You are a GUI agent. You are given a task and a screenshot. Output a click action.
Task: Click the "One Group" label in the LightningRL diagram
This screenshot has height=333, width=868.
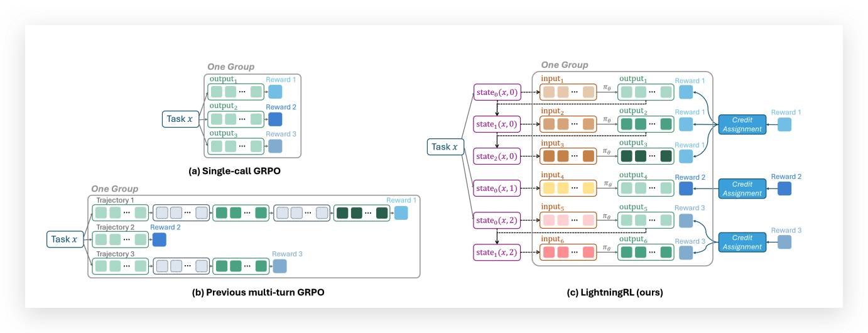click(x=565, y=65)
